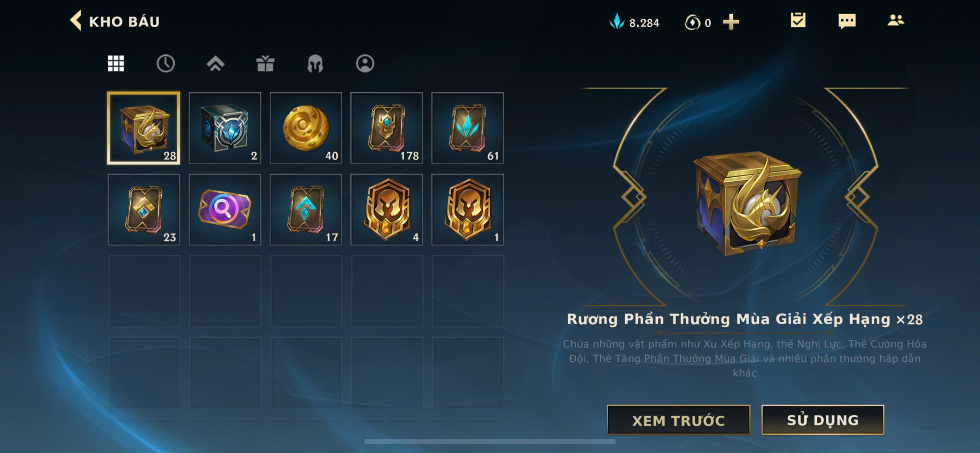This screenshot has height=453, width=980.
Task: Select the gold coin item with count 40
Action: pos(306,128)
